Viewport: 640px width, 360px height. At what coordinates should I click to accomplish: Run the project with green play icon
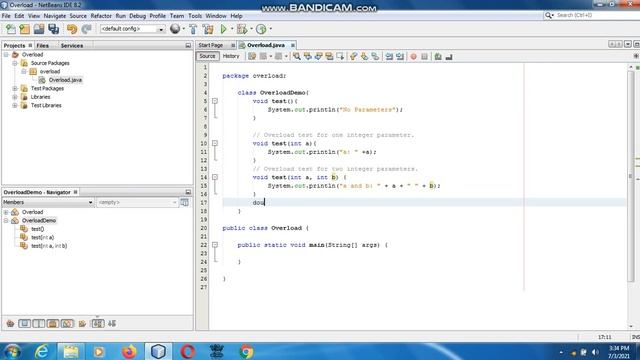pyautogui.click(x=223, y=29)
